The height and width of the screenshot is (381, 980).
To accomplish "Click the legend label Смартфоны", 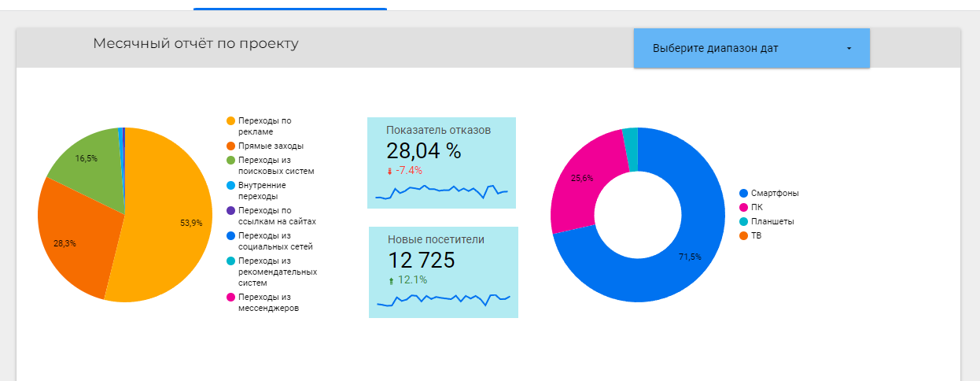I will coord(775,193).
